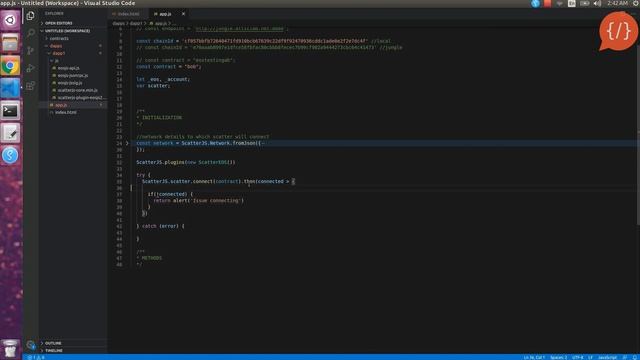Open the Terminal from the dock
Screen dimensions: 640x360
point(10,110)
